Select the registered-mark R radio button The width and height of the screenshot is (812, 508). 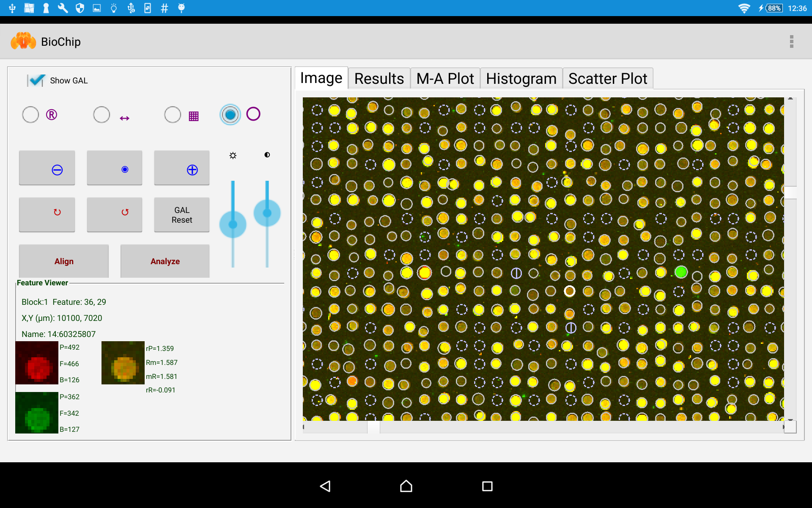coord(30,115)
